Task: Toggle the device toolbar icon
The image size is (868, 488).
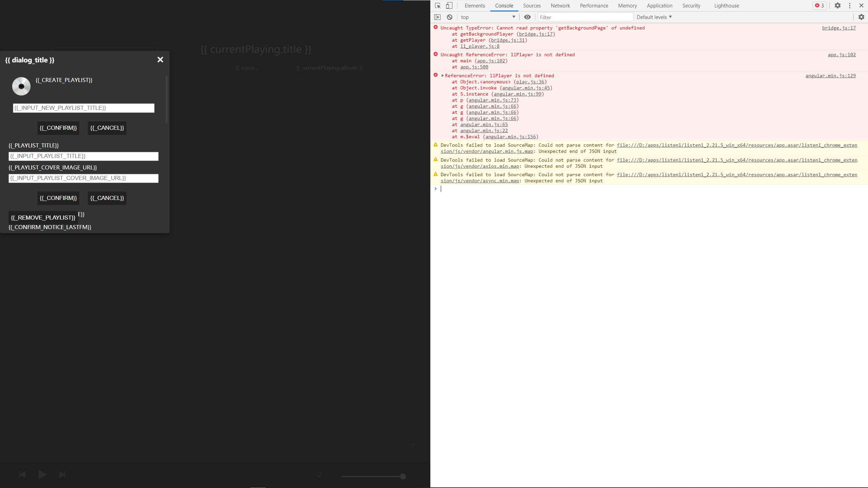Action: pos(449,6)
